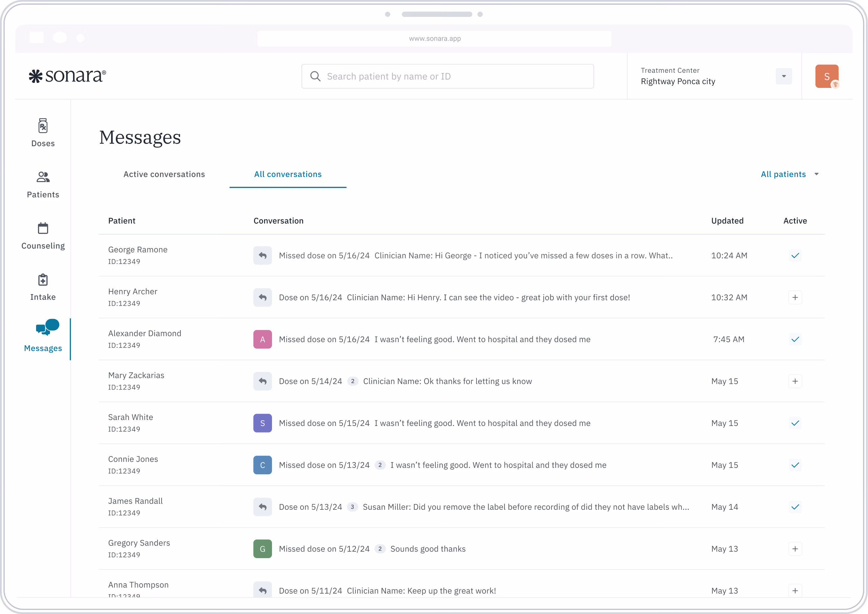Click the 7:45 AM updated time
The image size is (868, 614).
pos(728,339)
